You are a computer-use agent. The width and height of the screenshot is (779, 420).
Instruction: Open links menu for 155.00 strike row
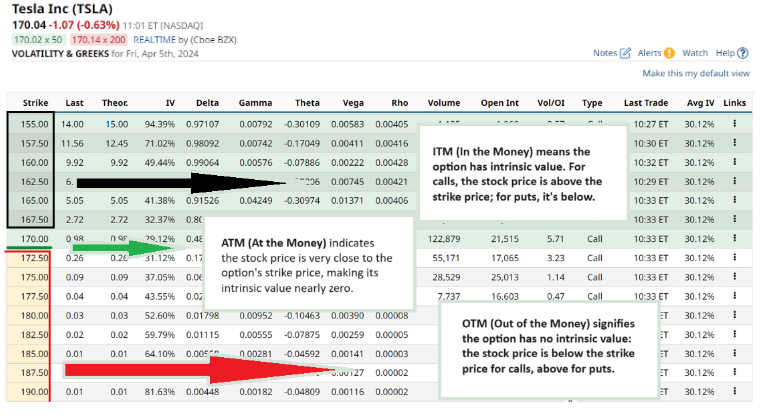tap(735, 124)
